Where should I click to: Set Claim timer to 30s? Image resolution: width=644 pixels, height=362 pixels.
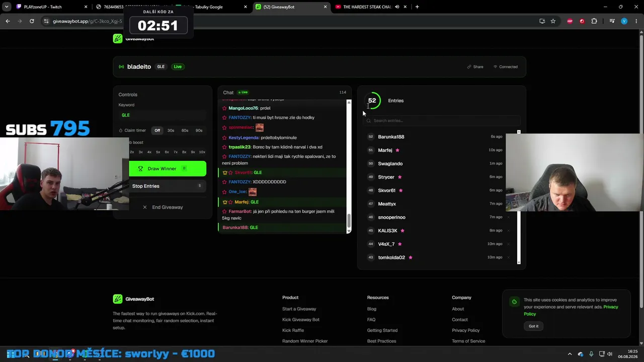point(171,131)
